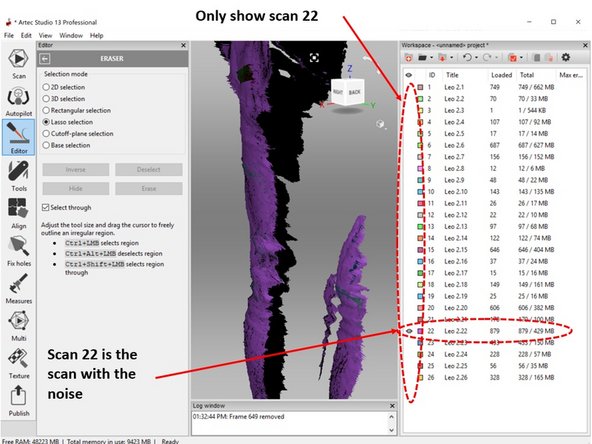Select scan row Leo 2.6
The image size is (592, 444).
495,145
